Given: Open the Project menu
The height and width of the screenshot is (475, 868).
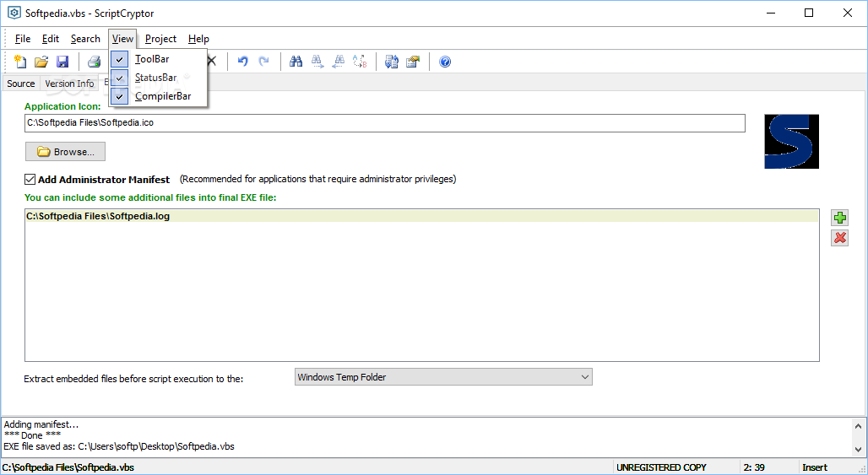Looking at the screenshot, I should point(160,39).
